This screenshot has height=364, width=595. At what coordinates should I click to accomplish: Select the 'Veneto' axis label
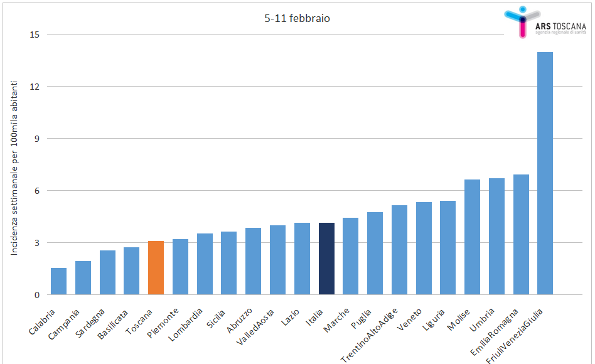[409, 319]
